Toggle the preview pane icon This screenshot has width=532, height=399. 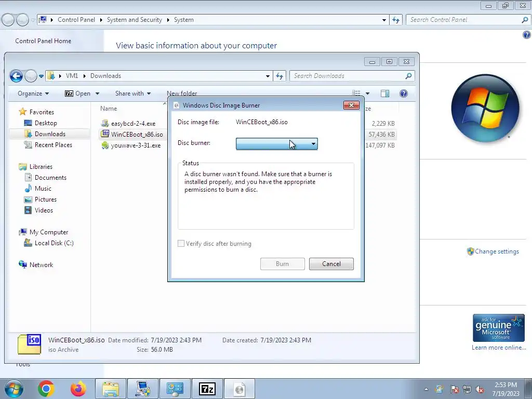pyautogui.click(x=385, y=94)
